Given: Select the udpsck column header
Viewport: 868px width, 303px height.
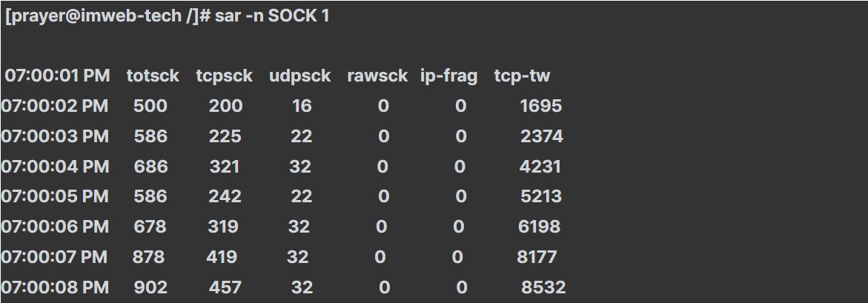Looking at the screenshot, I should point(300,76).
